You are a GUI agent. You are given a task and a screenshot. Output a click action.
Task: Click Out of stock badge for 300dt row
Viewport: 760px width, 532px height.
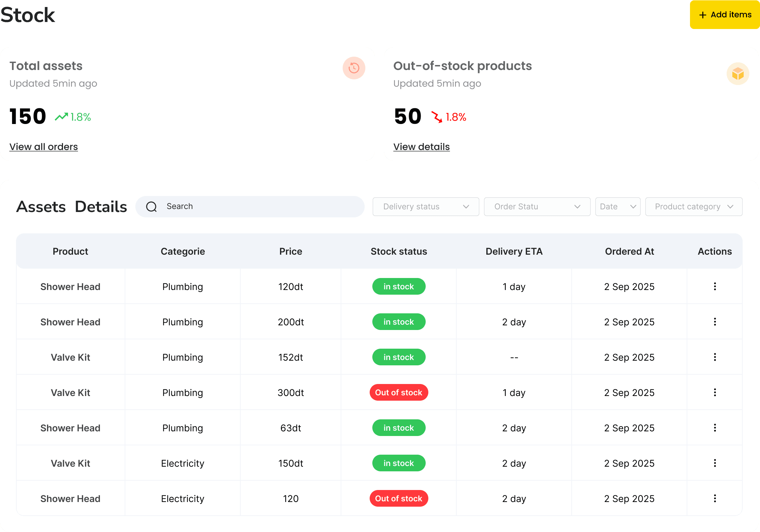[x=399, y=392]
